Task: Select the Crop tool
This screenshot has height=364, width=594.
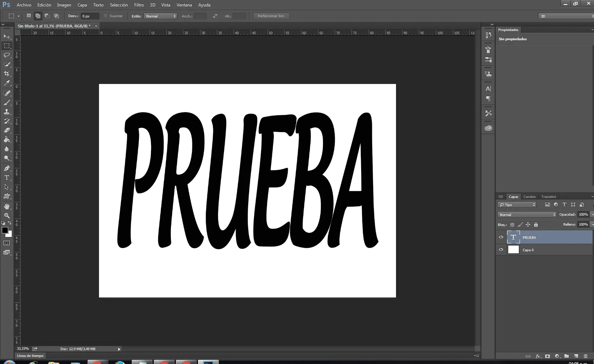Action: [x=7, y=74]
